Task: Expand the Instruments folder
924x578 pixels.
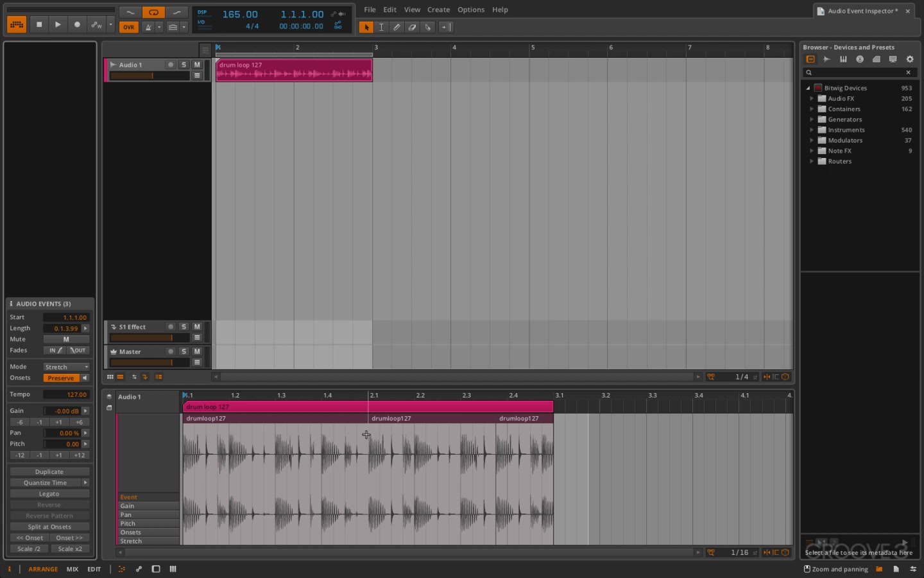Action: coord(812,130)
